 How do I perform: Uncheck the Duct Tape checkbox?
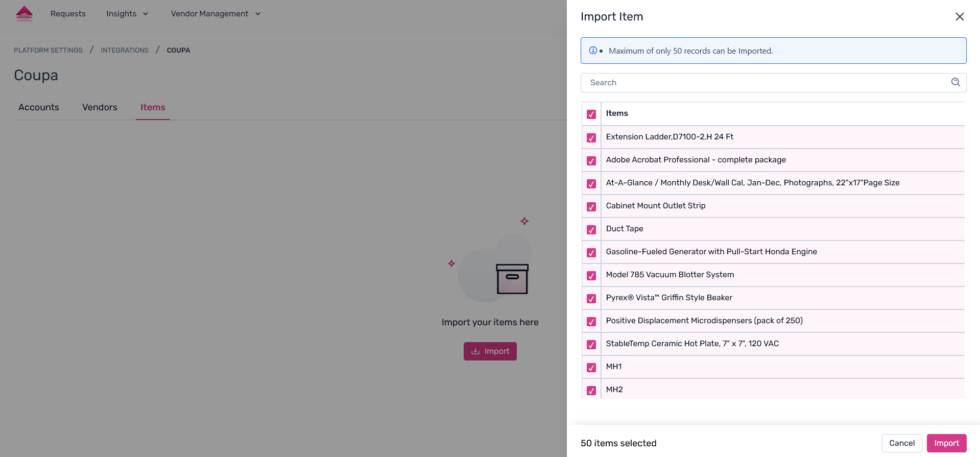tap(591, 230)
